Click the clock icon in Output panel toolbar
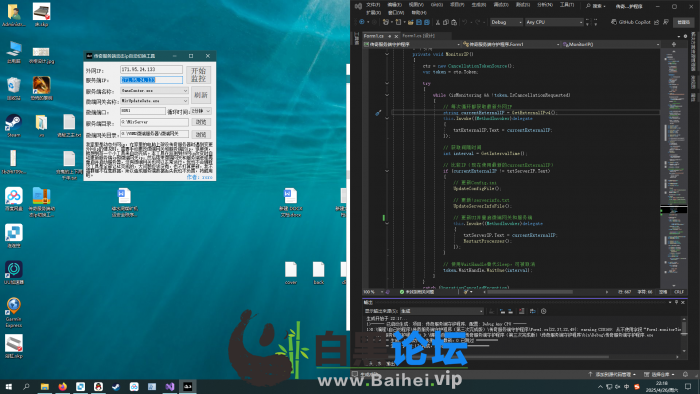This screenshot has width=700, height=394. pyautogui.click(x=543, y=311)
